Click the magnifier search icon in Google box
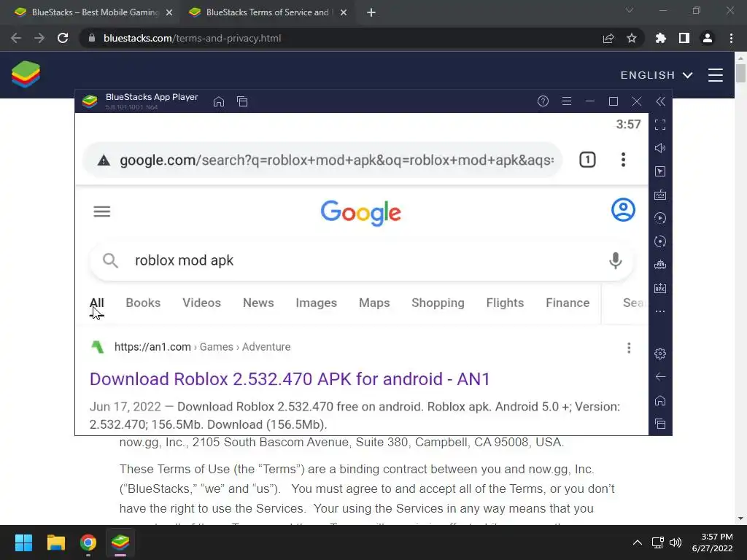This screenshot has width=747, height=560. point(110,260)
